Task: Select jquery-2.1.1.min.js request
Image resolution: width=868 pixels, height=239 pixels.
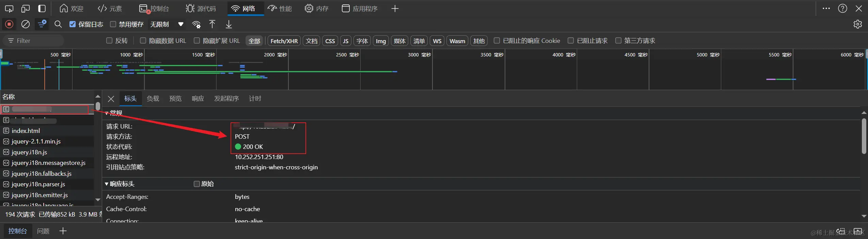Action: (x=47, y=141)
